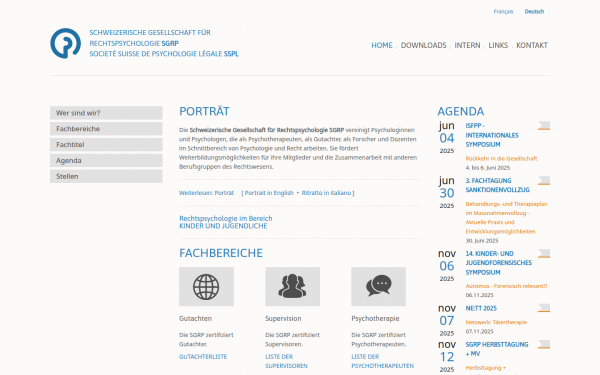
Task: Open 'NE:TT 2025' agenda entry
Action: click(x=481, y=308)
